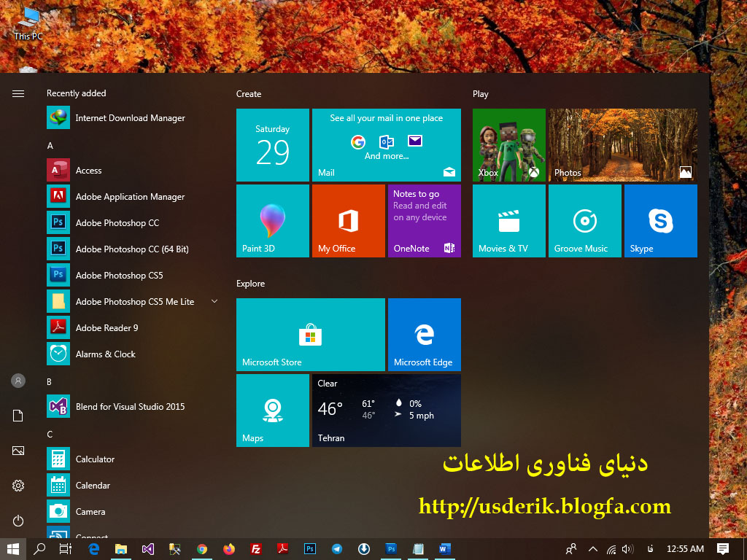Open FileZilla from the taskbar
Viewport: 747px width, 560px height.
(x=256, y=549)
